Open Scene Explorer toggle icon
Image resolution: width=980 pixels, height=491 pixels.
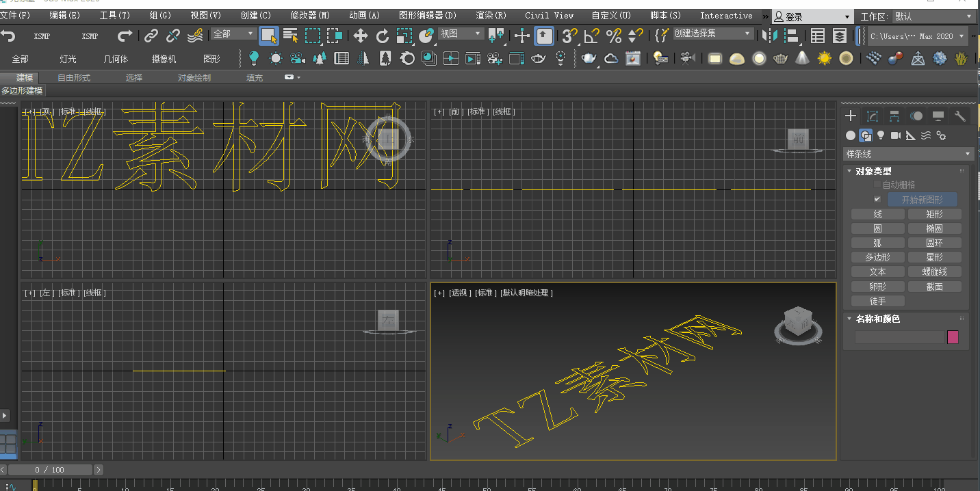tap(818, 36)
